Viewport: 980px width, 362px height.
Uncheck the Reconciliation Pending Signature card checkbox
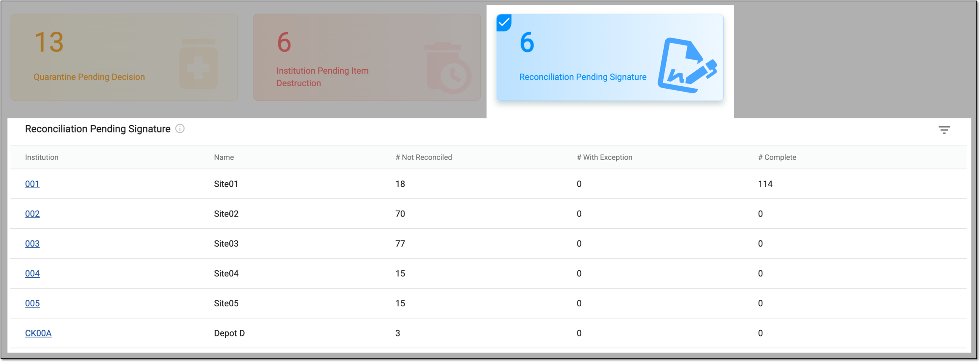504,23
